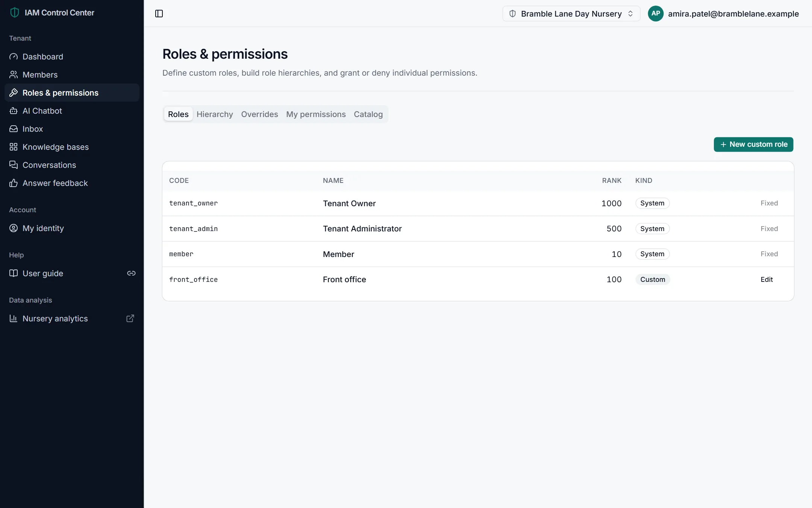Click the Member name cell
This screenshot has width=812, height=508.
click(338, 254)
